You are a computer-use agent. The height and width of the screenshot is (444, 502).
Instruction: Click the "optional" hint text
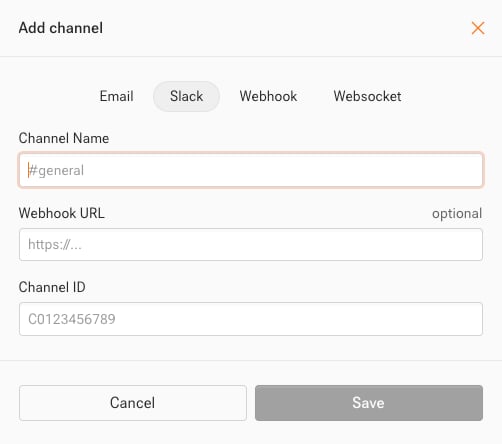pos(457,214)
